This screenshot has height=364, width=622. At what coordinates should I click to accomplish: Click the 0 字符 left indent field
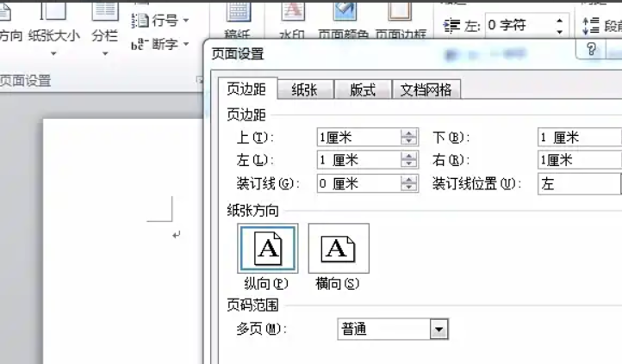[519, 25]
